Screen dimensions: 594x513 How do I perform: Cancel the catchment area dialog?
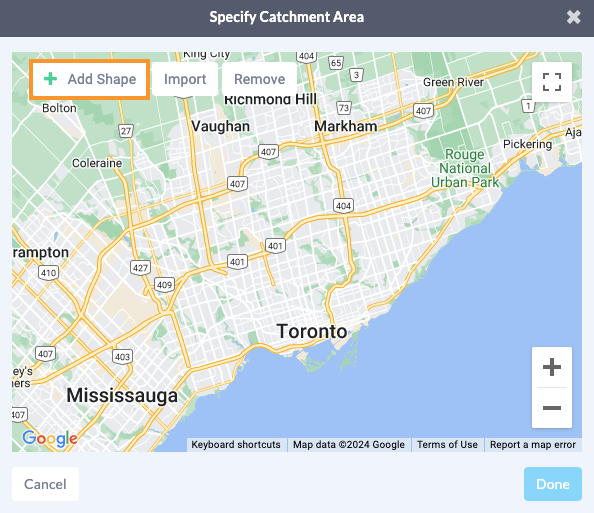[x=45, y=484]
